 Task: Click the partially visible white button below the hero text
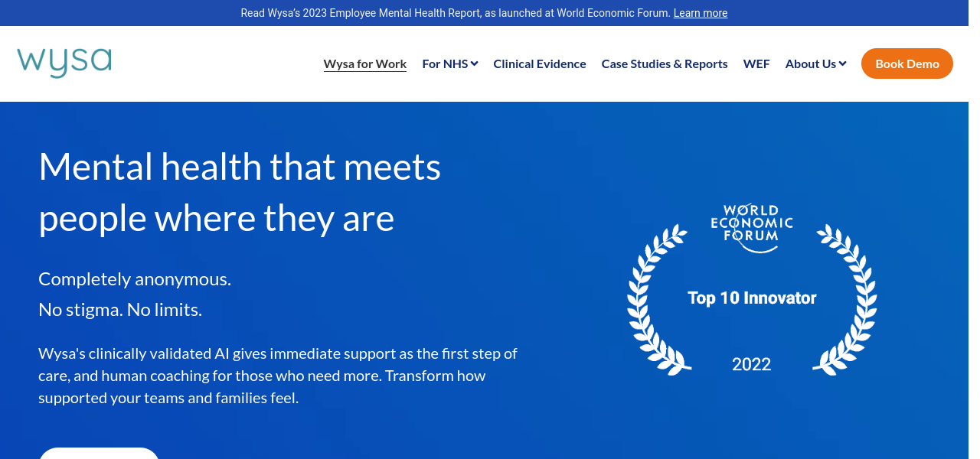point(99,453)
